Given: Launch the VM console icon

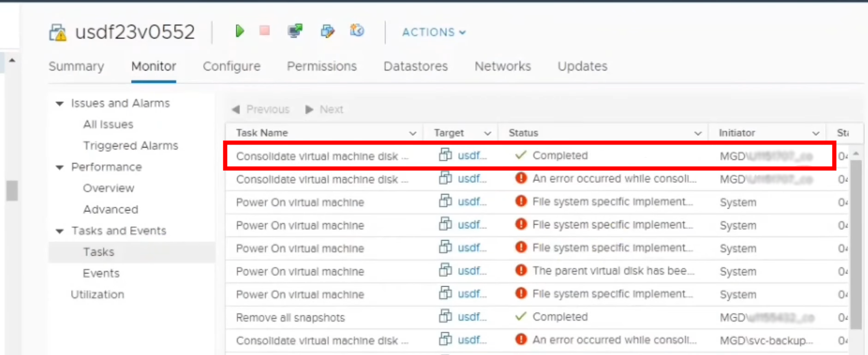Looking at the screenshot, I should (295, 31).
